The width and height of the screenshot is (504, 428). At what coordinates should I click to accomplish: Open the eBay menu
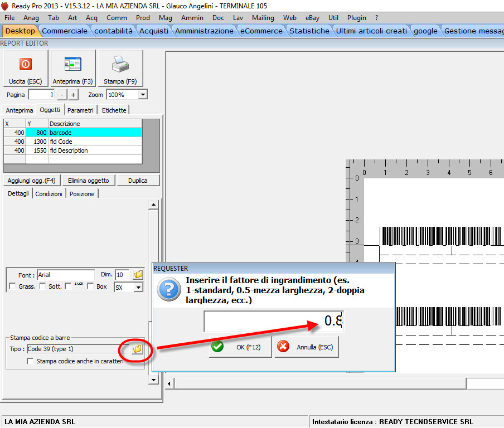312,18
